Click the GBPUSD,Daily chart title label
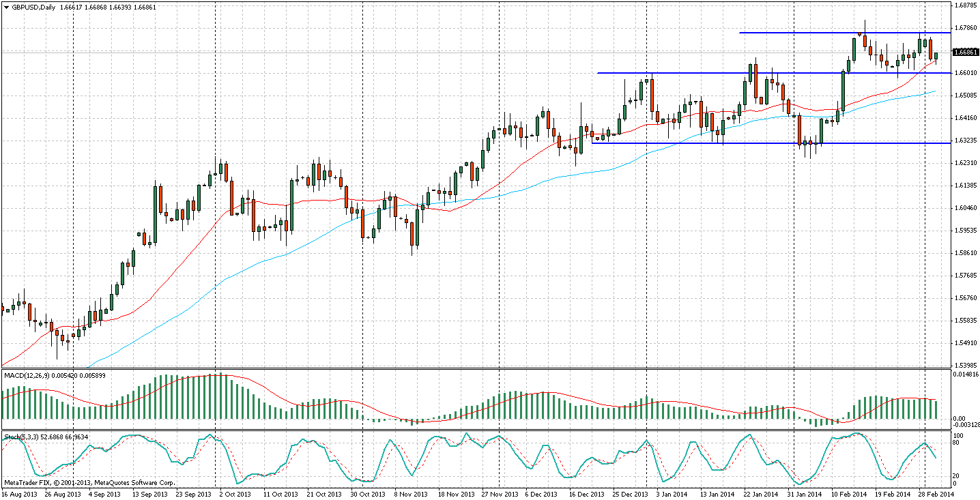Viewport: 980px width, 500px height. click(x=33, y=7)
